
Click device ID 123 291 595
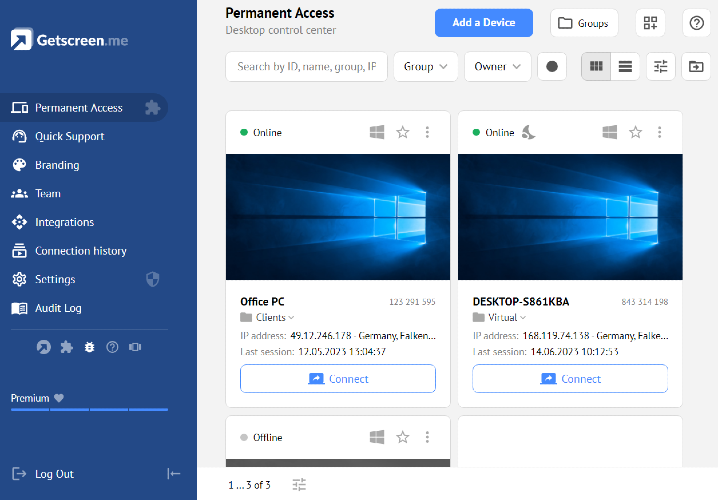tap(412, 302)
